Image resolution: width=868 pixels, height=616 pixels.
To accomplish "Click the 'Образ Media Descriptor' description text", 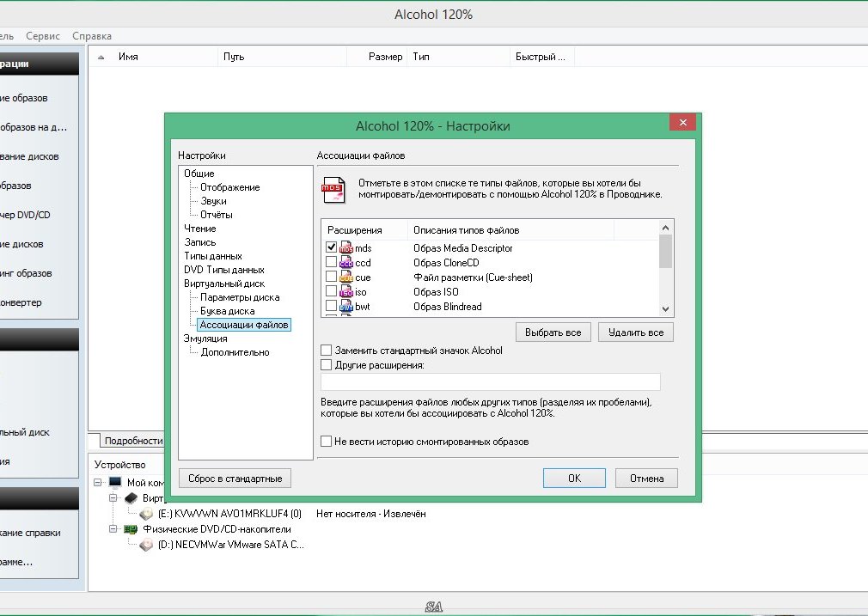I will pos(462,248).
